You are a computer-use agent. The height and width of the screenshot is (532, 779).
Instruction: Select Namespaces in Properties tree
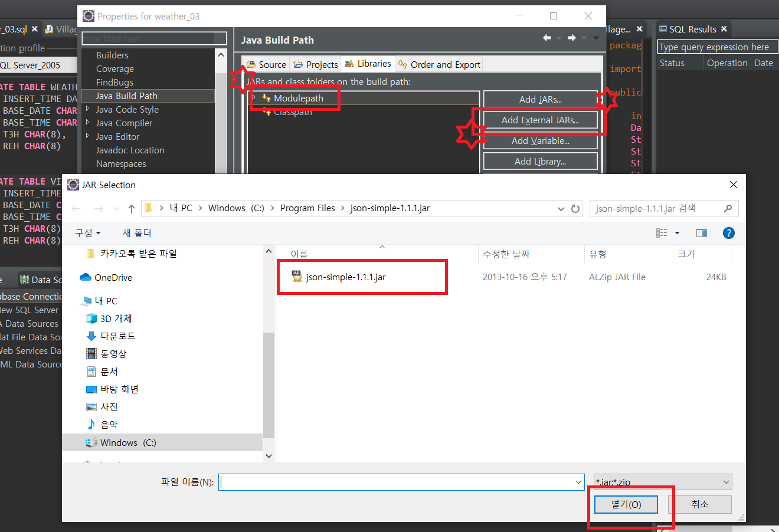pyautogui.click(x=121, y=163)
